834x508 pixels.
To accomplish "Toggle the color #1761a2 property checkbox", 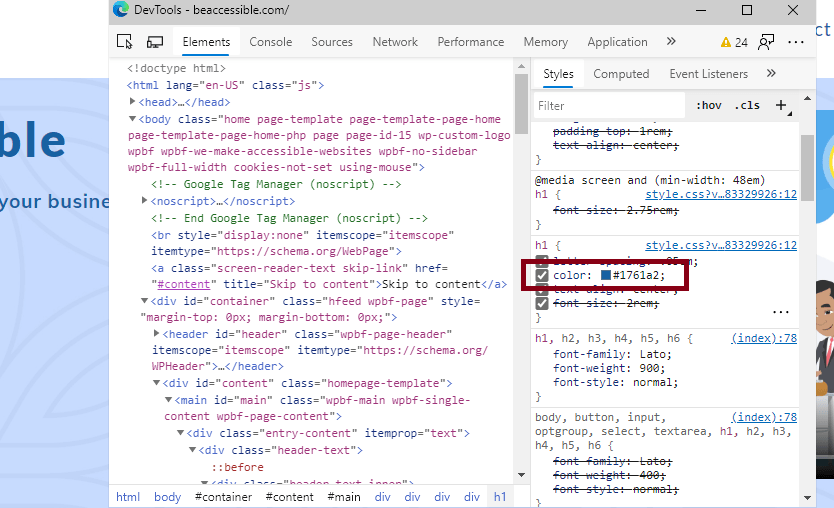I will 541,276.
